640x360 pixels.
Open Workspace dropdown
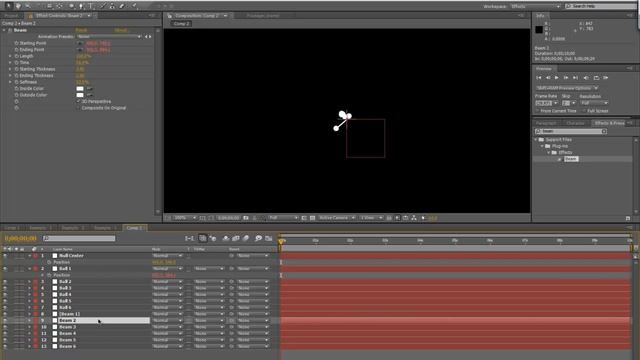pos(536,7)
